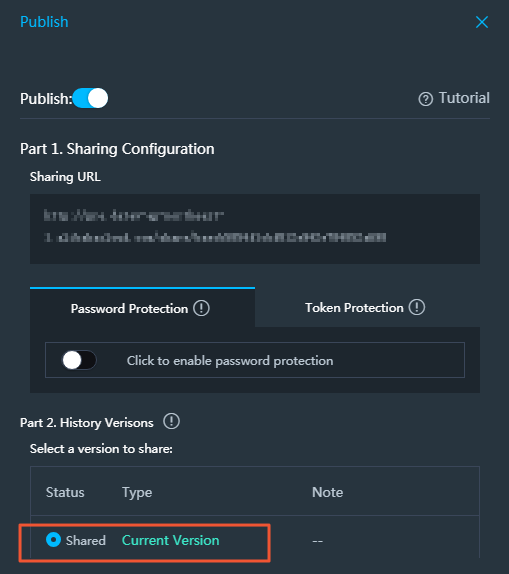Open the Tutorial help question-mark icon
509x574 pixels.
(426, 99)
